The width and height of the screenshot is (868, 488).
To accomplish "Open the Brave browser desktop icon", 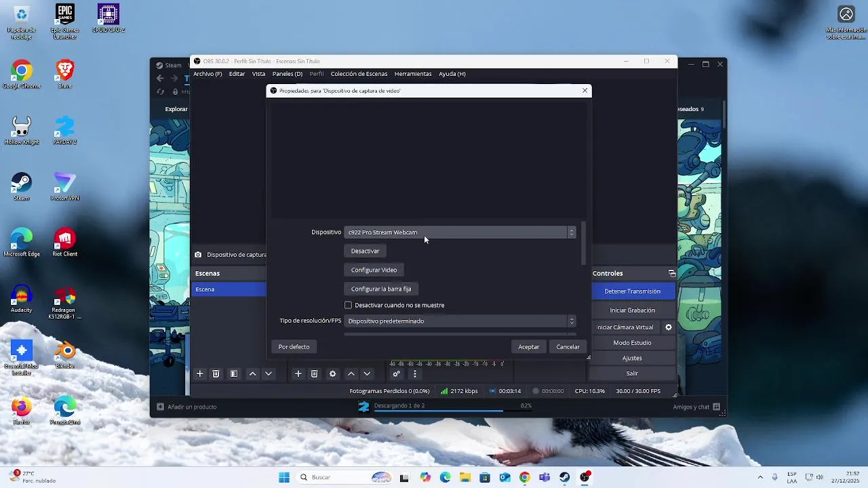I will [x=64, y=75].
